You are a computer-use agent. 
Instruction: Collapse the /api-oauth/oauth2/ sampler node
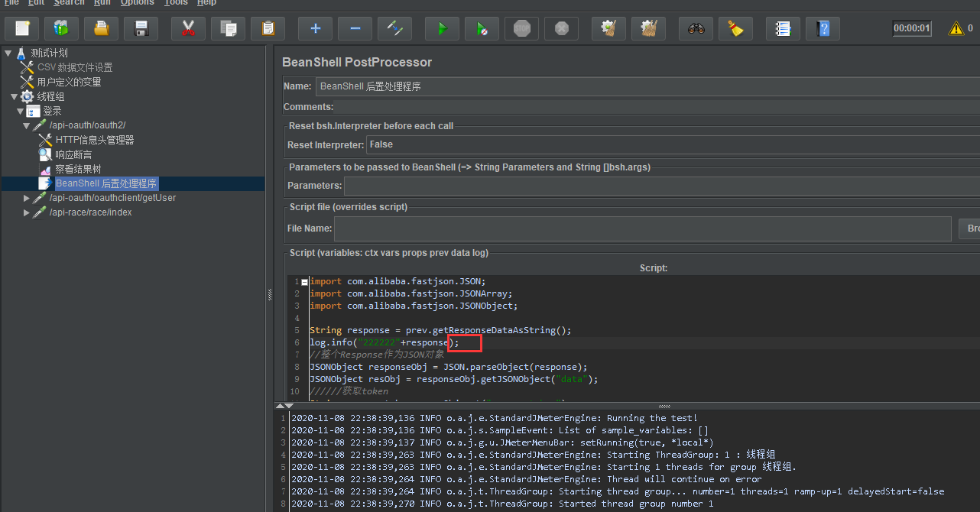coord(26,125)
